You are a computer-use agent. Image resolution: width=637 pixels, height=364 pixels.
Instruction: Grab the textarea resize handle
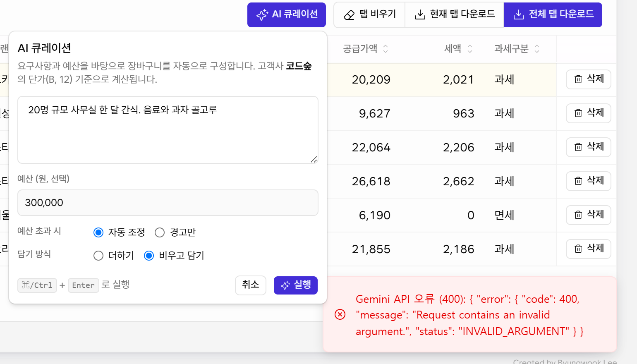pyautogui.click(x=314, y=159)
